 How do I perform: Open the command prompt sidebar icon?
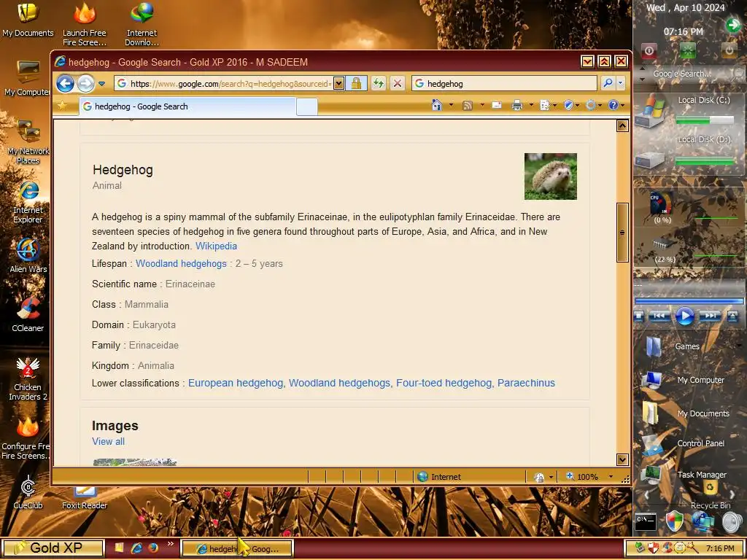click(646, 522)
